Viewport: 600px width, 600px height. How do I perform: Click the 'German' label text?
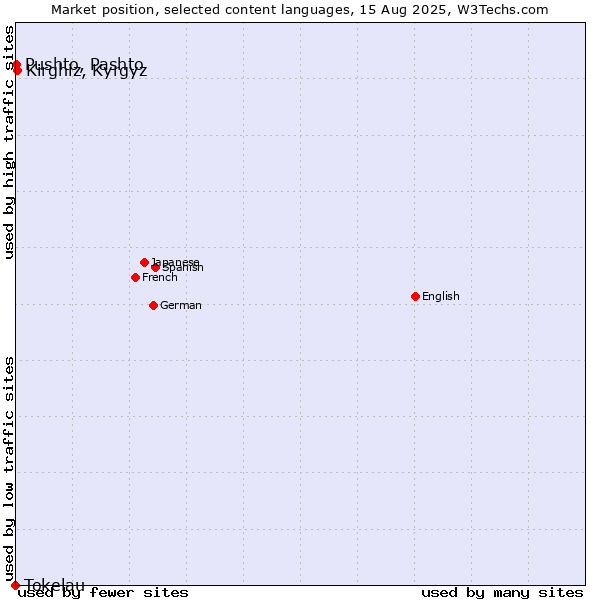point(181,305)
